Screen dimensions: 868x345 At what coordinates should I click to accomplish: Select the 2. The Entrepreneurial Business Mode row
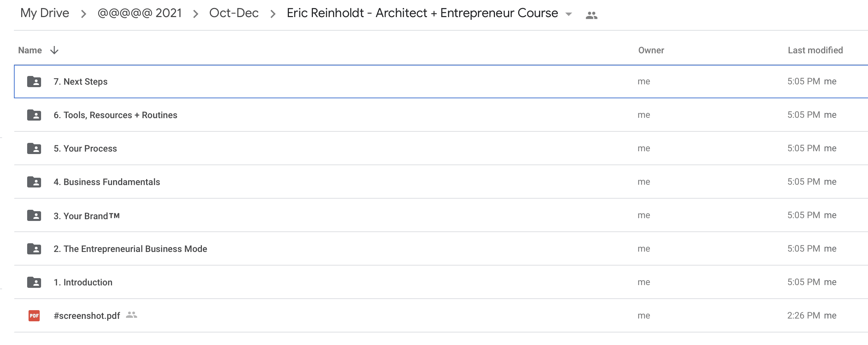click(441, 249)
